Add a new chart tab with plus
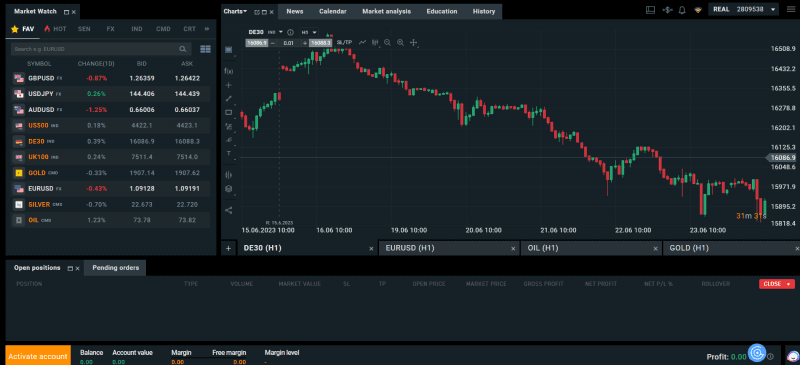The width and height of the screenshot is (800, 365). tap(228, 248)
